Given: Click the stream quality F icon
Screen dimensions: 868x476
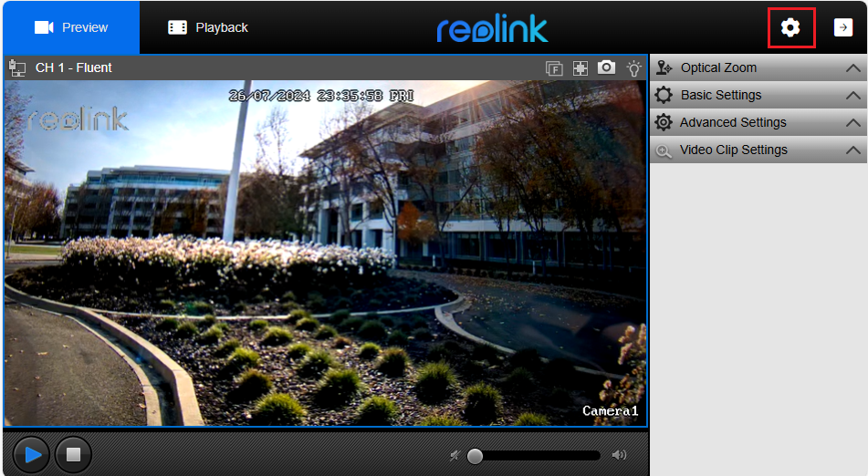Looking at the screenshot, I should 554,67.
